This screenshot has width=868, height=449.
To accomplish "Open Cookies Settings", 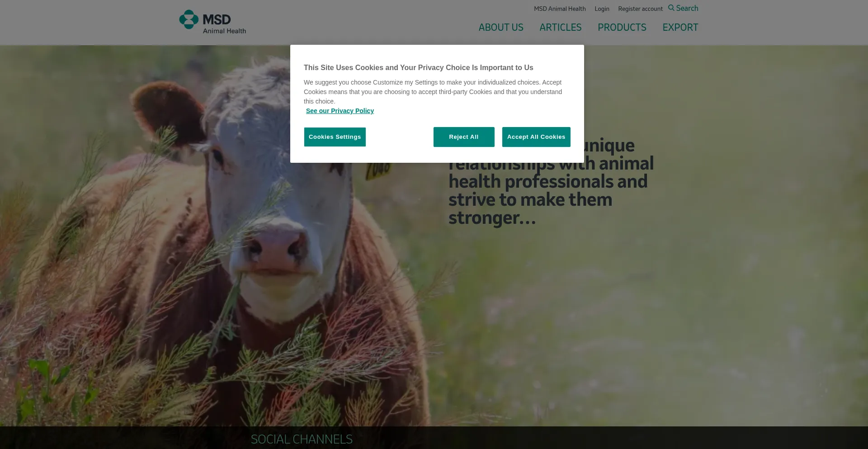I will pos(335,137).
